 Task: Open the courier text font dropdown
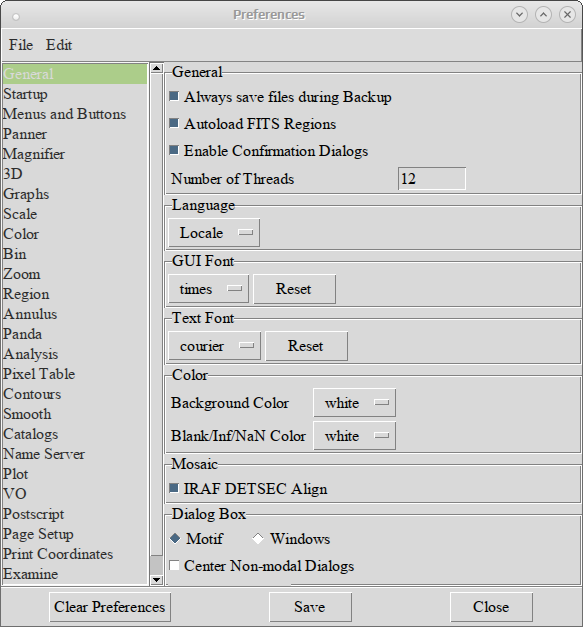click(x=214, y=346)
